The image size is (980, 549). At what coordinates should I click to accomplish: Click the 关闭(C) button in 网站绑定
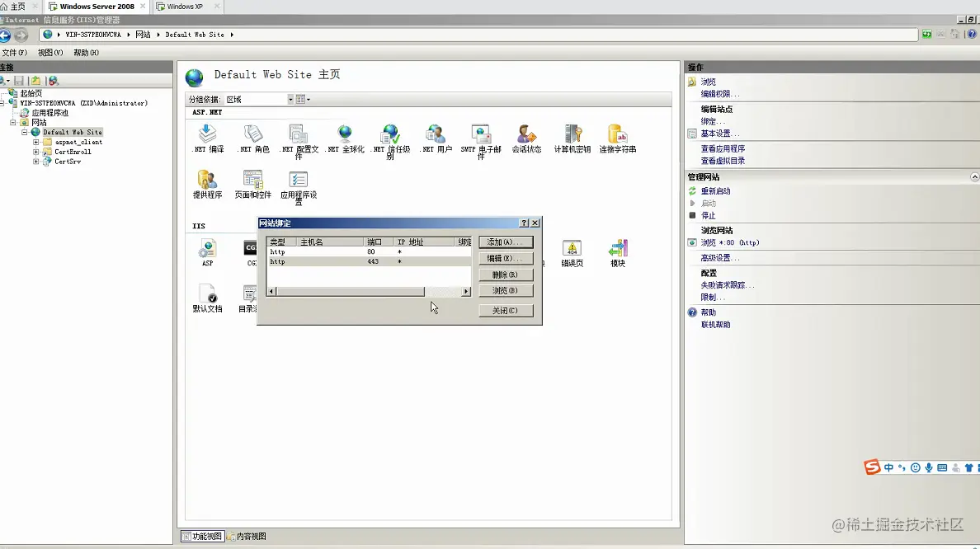tap(506, 311)
